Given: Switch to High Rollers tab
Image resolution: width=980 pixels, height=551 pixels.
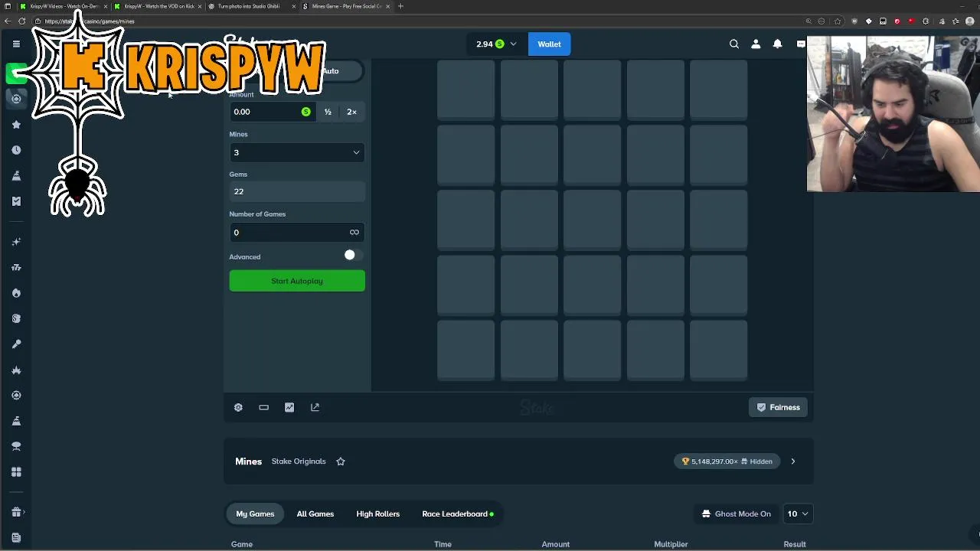Looking at the screenshot, I should point(378,514).
